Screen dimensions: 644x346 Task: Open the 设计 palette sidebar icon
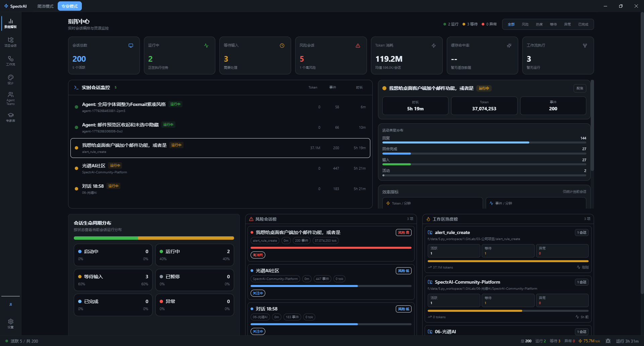(10, 79)
